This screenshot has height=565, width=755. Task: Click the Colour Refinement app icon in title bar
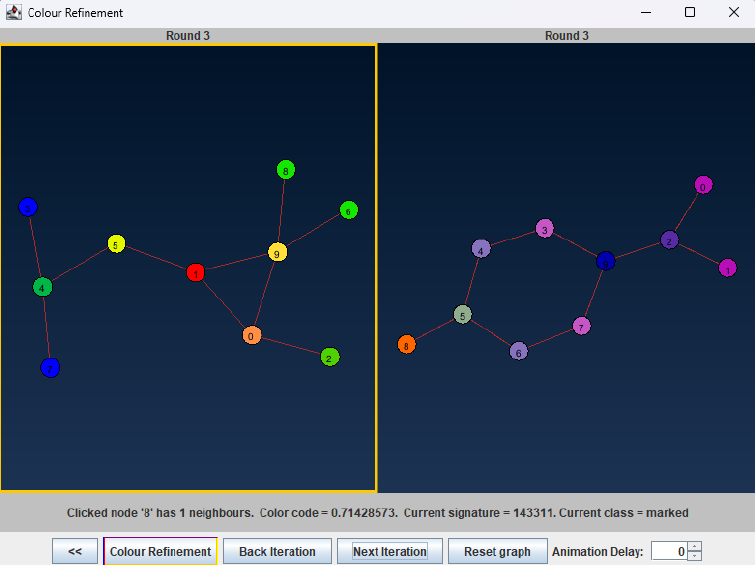13,13
